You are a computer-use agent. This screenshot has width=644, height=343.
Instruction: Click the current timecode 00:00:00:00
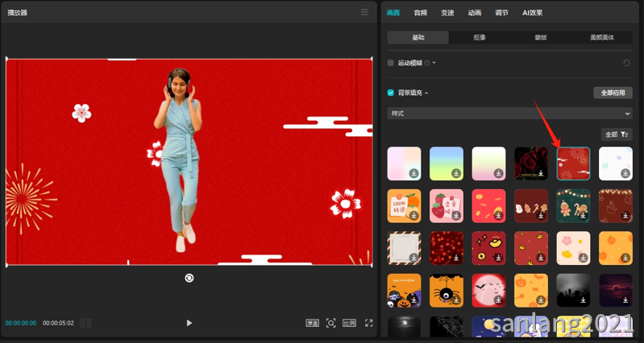tap(21, 323)
